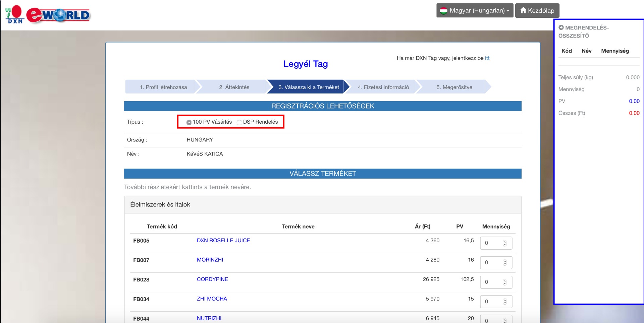Open the Magyar (Hungarian) language dropdown
This screenshot has height=323, width=644.
tap(475, 11)
